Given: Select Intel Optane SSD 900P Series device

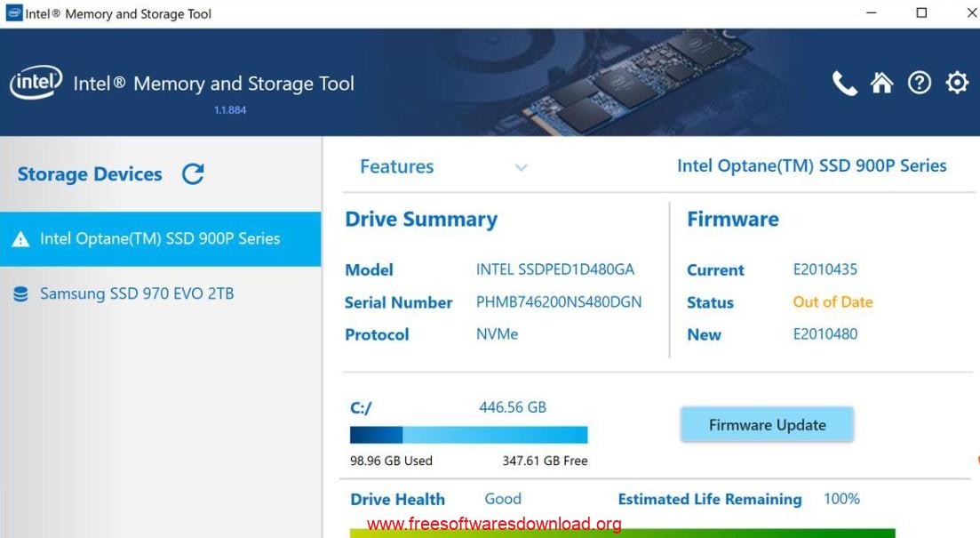Looking at the screenshot, I should pyautogui.click(x=161, y=239).
